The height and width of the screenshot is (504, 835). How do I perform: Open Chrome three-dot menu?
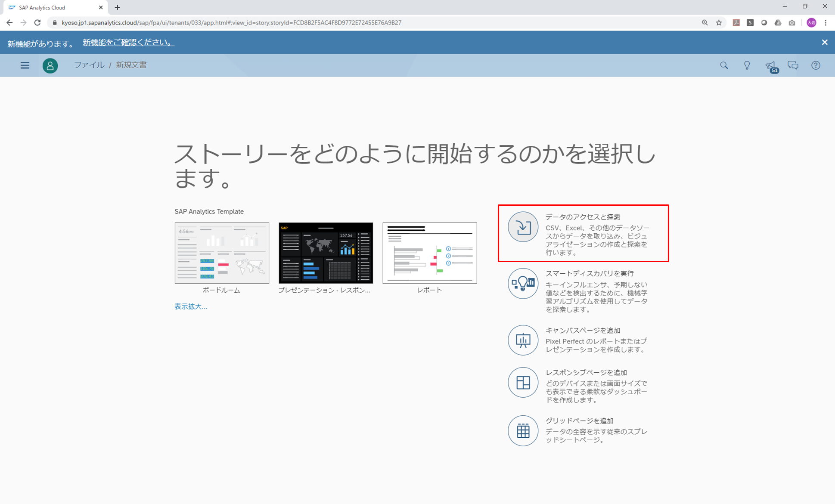point(825,23)
